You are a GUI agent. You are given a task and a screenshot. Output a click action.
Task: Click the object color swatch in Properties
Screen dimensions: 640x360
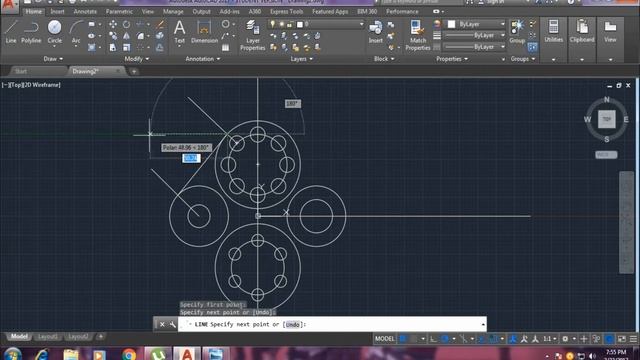pyautogui.click(x=451, y=24)
